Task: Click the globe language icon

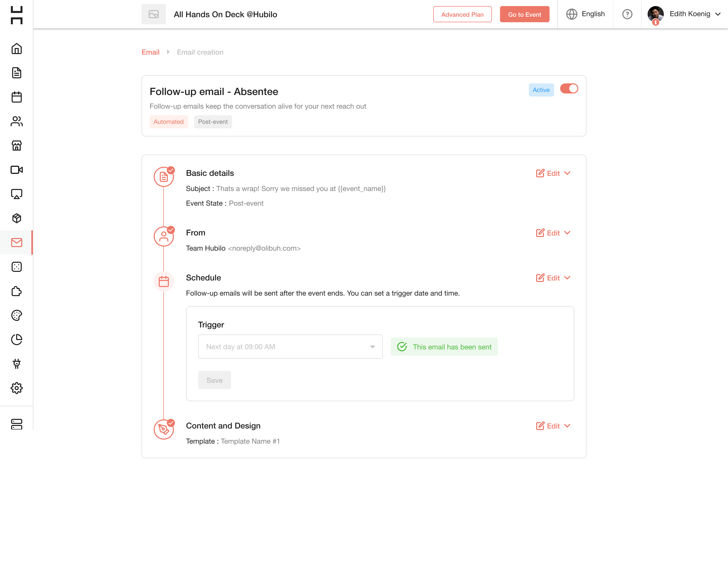Action: (572, 14)
